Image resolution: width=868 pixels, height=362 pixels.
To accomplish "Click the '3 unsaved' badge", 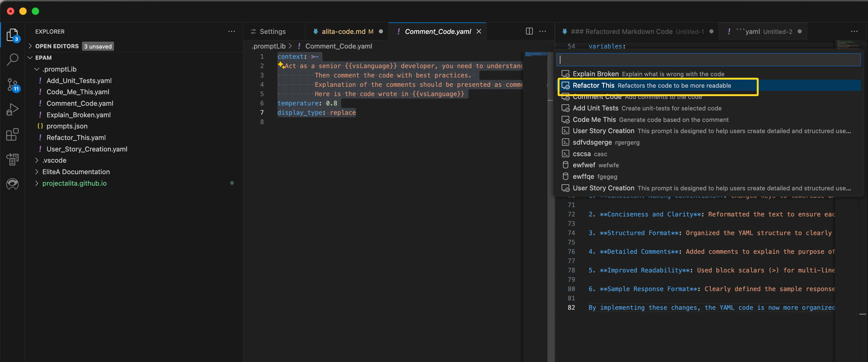I will tap(98, 46).
